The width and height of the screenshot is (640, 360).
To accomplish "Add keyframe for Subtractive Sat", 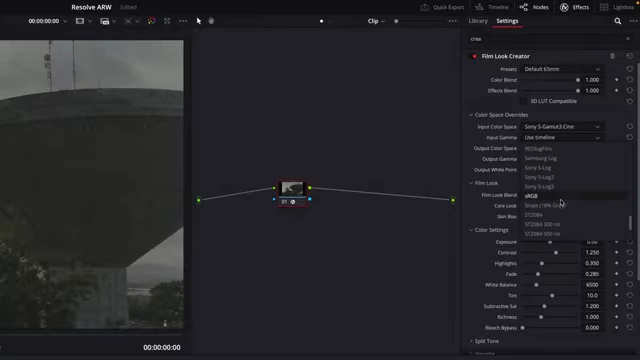I will pos(616,306).
